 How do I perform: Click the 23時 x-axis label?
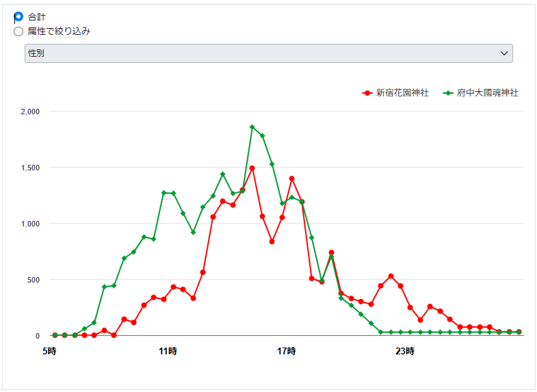(405, 352)
